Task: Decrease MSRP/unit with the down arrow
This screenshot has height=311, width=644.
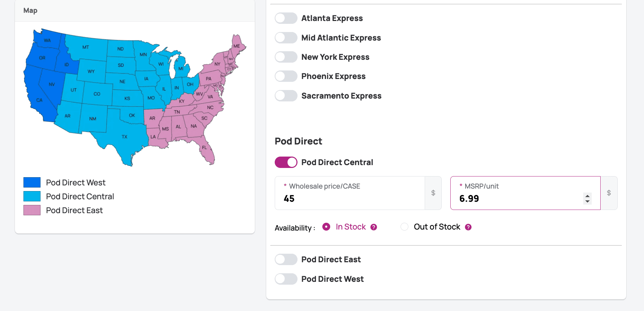Action: (x=587, y=201)
